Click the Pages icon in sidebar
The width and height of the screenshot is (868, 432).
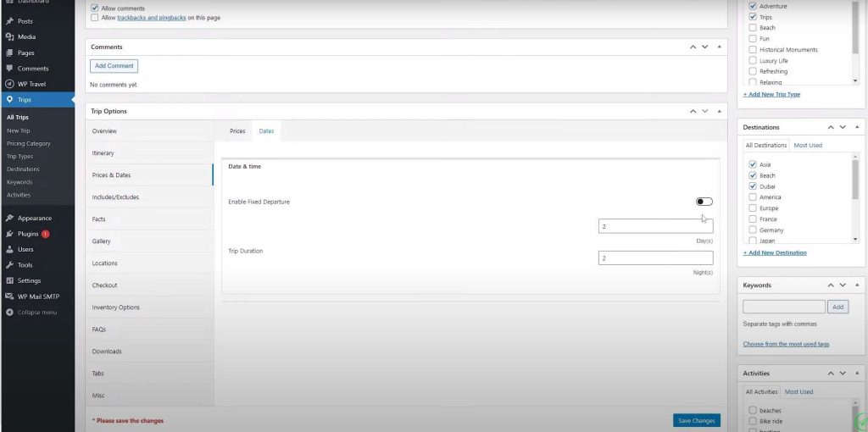9,53
